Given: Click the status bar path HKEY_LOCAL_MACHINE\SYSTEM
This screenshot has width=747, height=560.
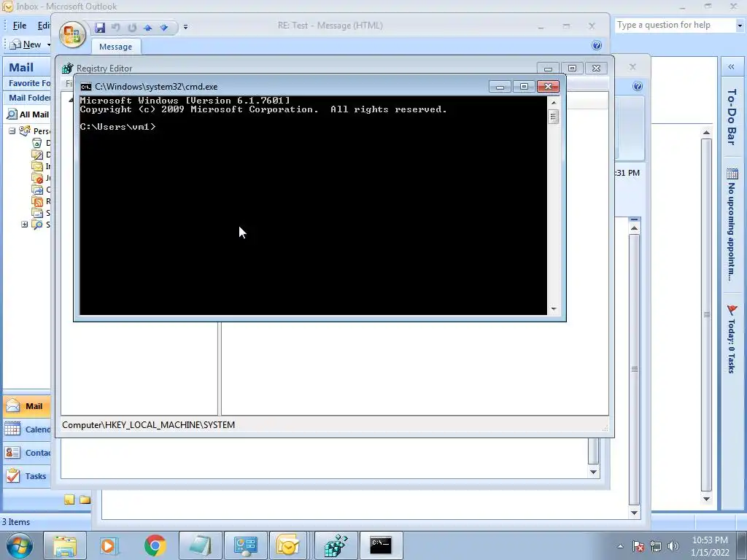Looking at the screenshot, I should pos(148,425).
